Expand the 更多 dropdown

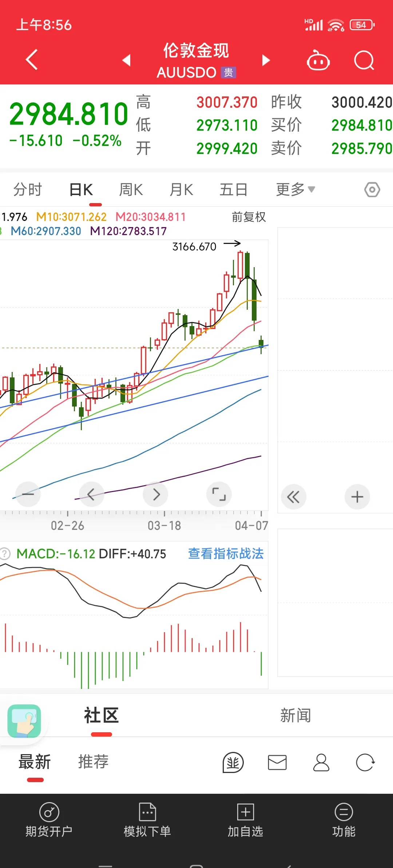tap(295, 190)
